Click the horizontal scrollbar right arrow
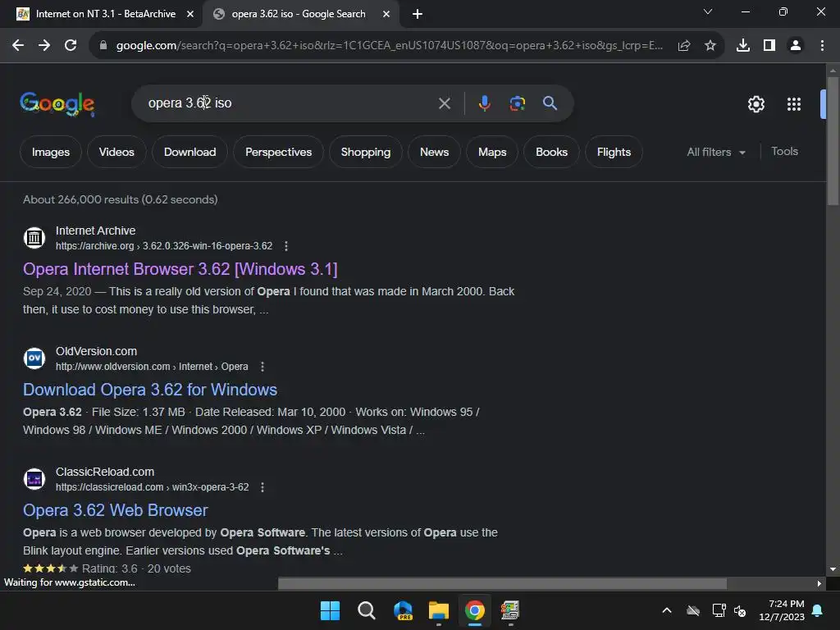The height and width of the screenshot is (630, 840). coord(819,583)
